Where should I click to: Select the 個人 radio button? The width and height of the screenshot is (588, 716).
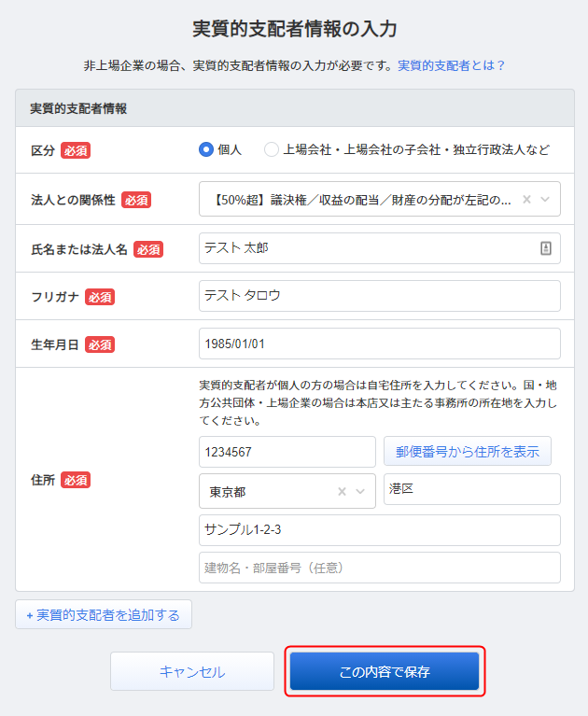206,149
